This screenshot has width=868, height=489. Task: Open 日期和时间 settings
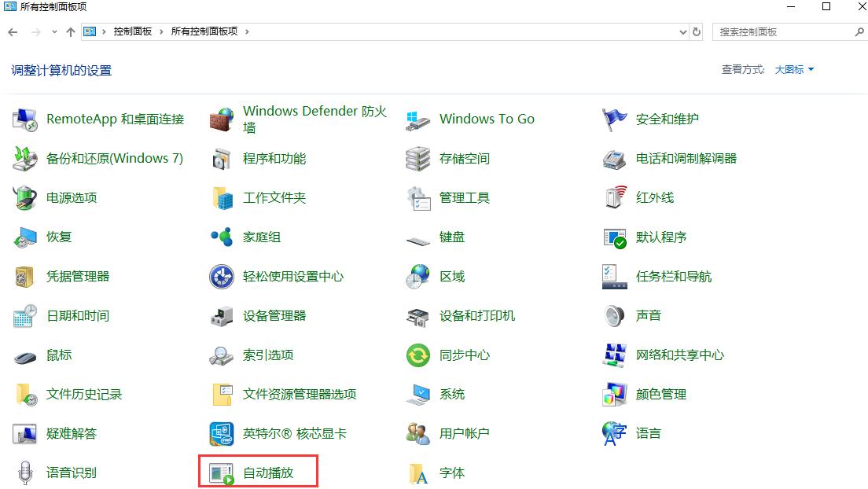coord(79,315)
